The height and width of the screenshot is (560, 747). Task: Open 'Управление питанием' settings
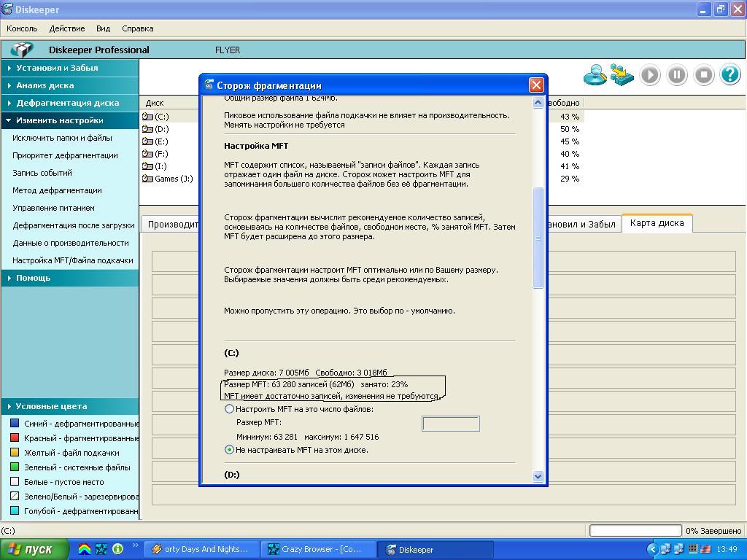[x=54, y=208]
